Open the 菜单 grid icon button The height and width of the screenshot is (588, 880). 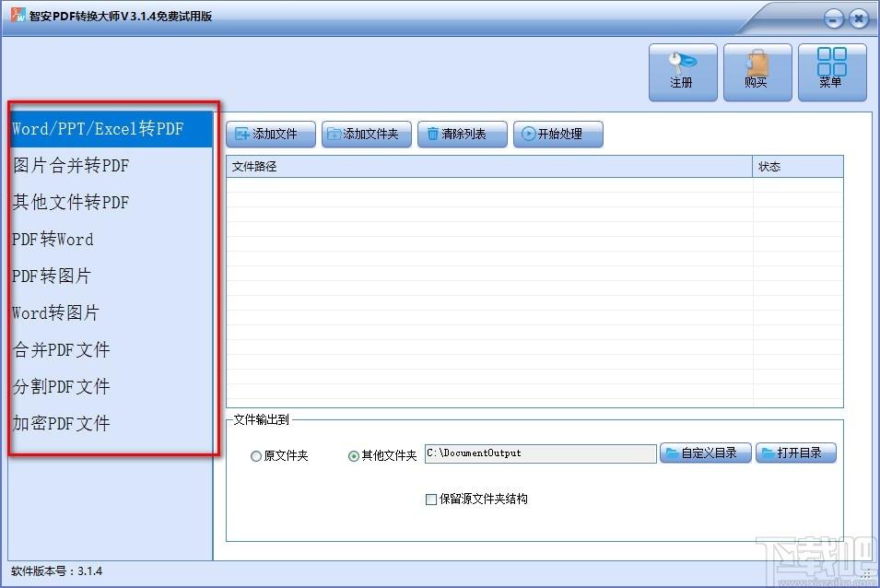coord(832,73)
